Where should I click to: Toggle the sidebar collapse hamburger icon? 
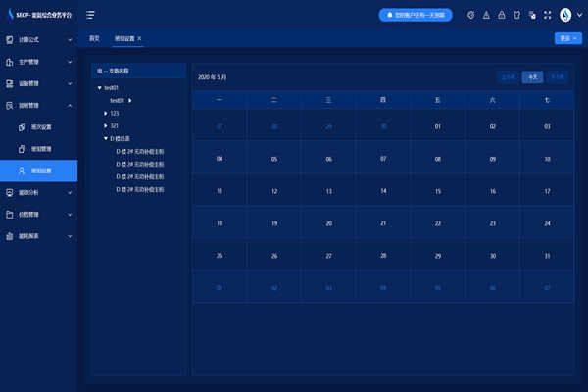point(90,15)
